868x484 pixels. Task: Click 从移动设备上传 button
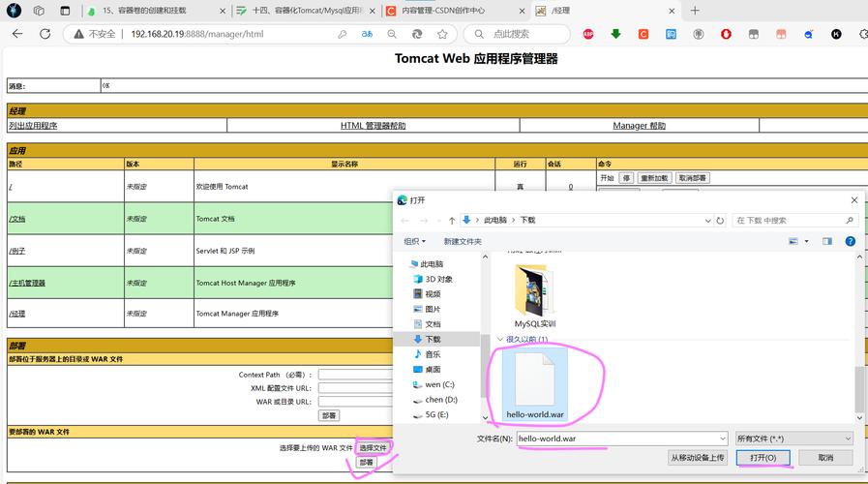pyautogui.click(x=698, y=458)
